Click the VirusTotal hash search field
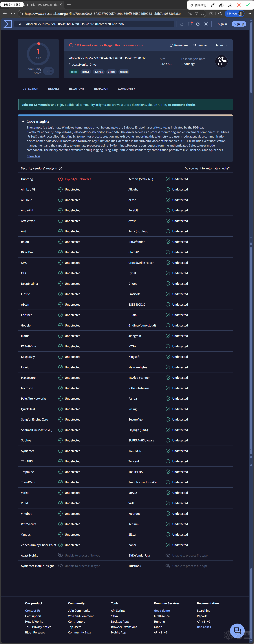254x644 pixels. pos(98,24)
